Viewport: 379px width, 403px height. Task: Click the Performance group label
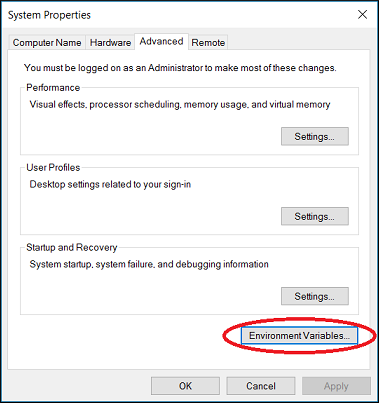(x=53, y=88)
